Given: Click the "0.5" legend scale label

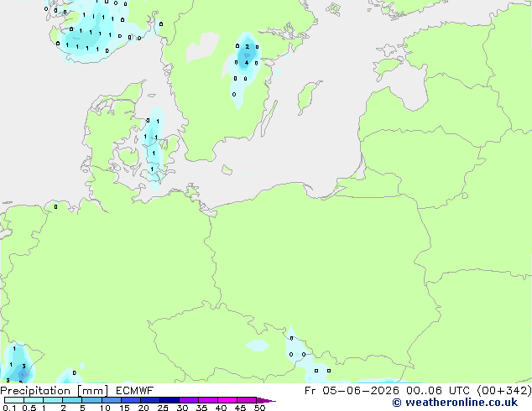Looking at the screenshot, I should click(x=29, y=408).
